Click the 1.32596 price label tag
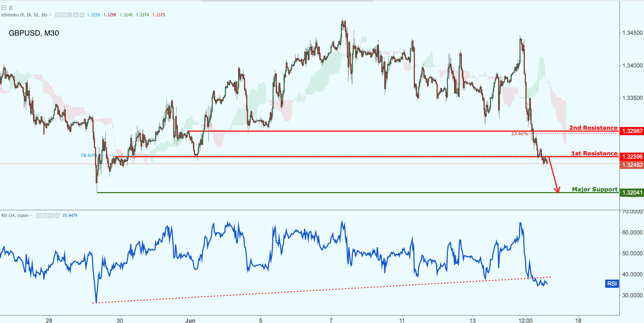This screenshot has height=323, width=644. [x=632, y=157]
